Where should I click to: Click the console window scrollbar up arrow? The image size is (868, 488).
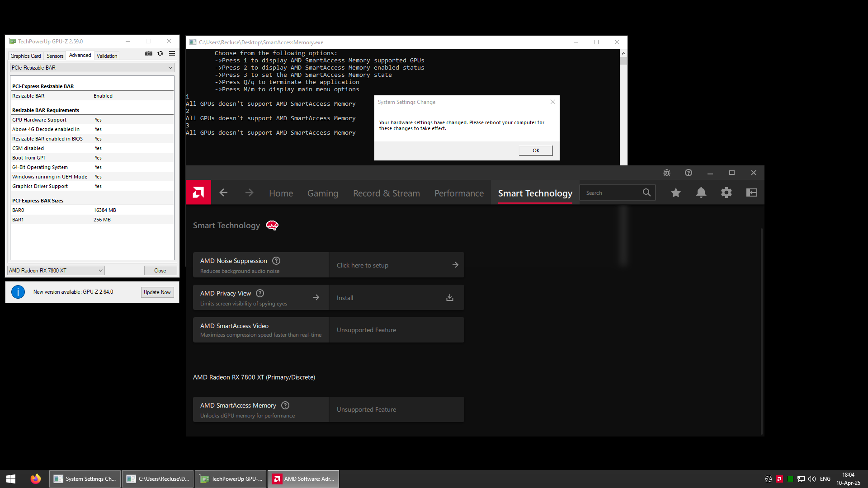tap(623, 53)
